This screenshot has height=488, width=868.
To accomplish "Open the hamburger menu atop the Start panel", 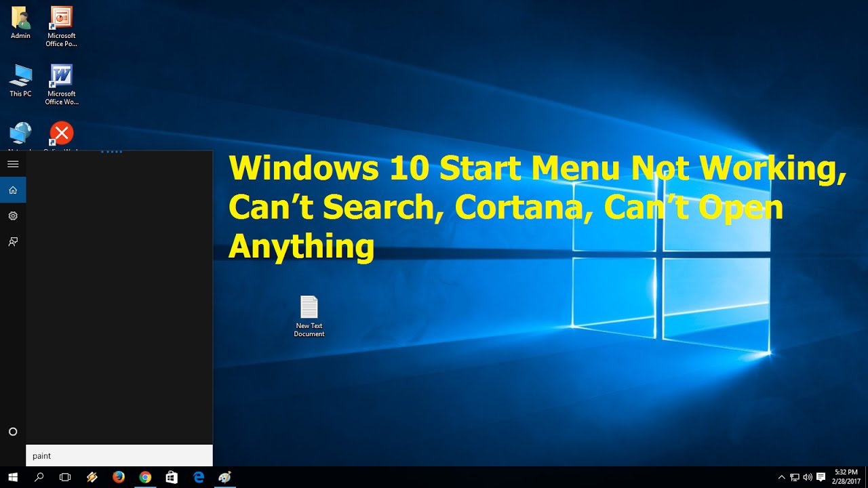I will 13,163.
